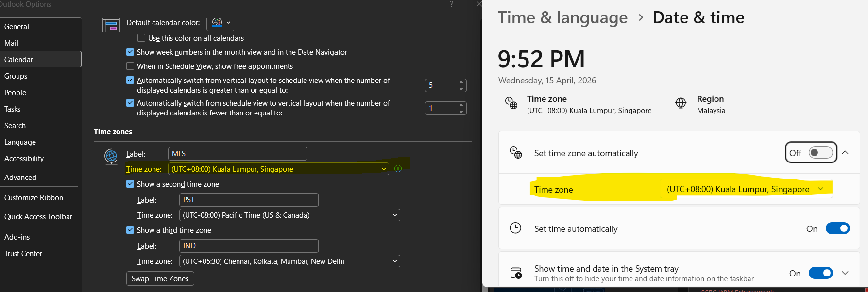Decrease the vertical layout calendar count from 1
The width and height of the screenshot is (868, 292).
tap(461, 112)
